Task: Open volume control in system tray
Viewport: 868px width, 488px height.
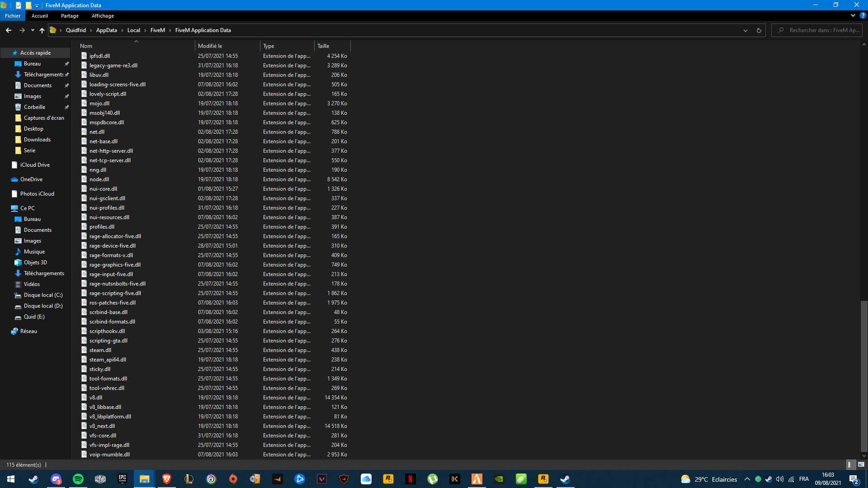Action: click(x=780, y=479)
